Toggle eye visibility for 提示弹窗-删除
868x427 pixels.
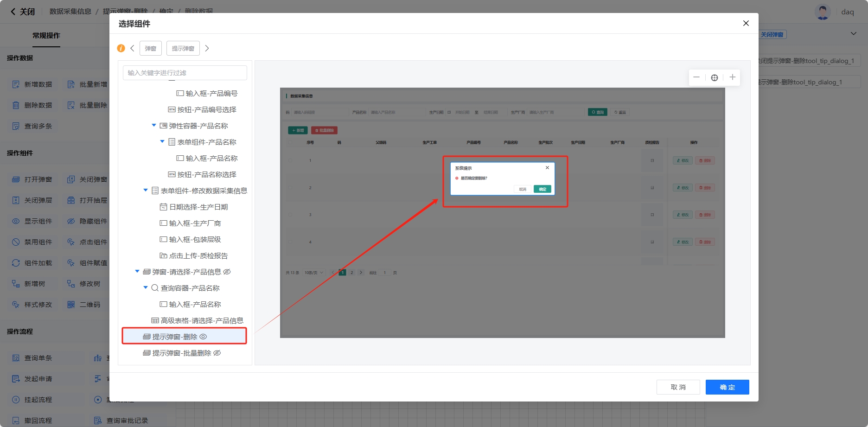(x=203, y=337)
